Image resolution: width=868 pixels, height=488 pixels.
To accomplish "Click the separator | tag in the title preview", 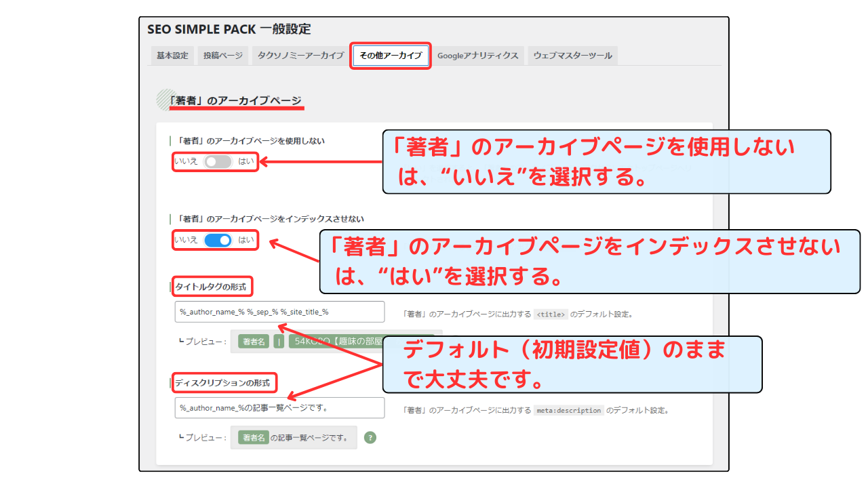I will 279,342.
